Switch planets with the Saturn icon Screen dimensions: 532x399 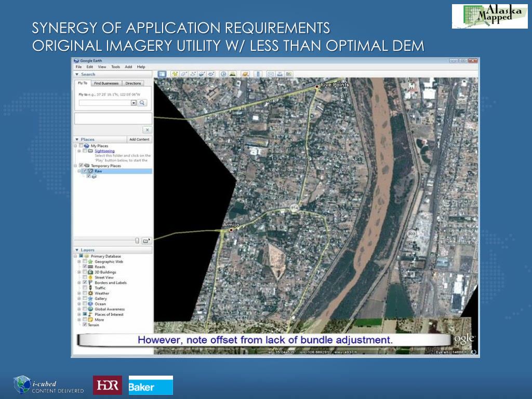[245, 74]
